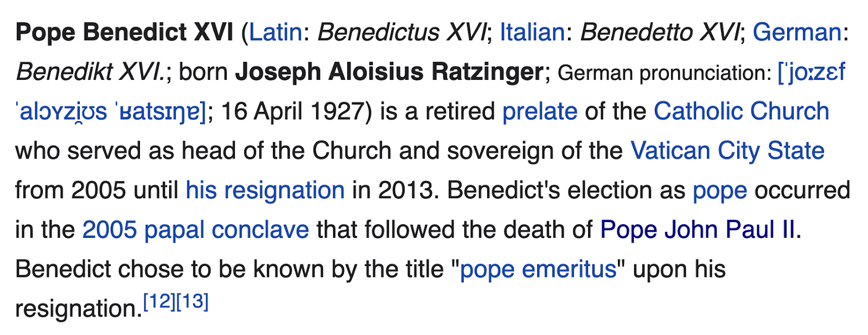This screenshot has height=335, width=868.
Task: Follow the 2005 papal conclave link
Action: tap(196, 230)
